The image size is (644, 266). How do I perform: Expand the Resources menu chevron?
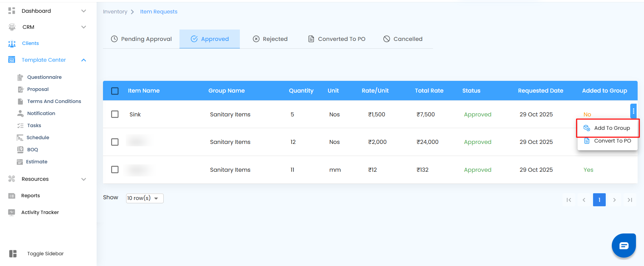click(84, 179)
